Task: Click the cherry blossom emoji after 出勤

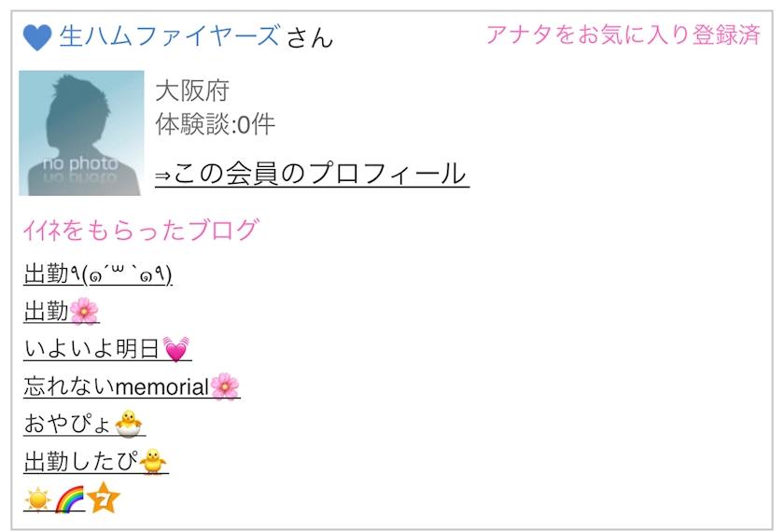Action: pos(84,311)
